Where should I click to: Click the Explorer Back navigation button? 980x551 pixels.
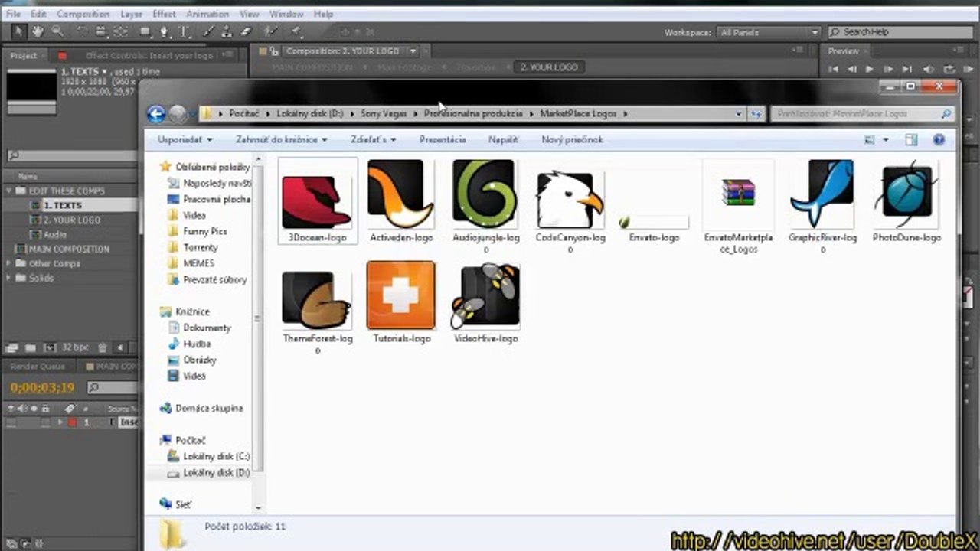click(x=156, y=114)
